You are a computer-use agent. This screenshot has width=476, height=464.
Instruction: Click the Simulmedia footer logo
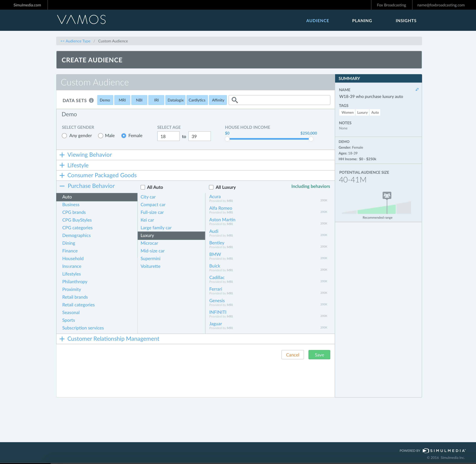pos(444,451)
